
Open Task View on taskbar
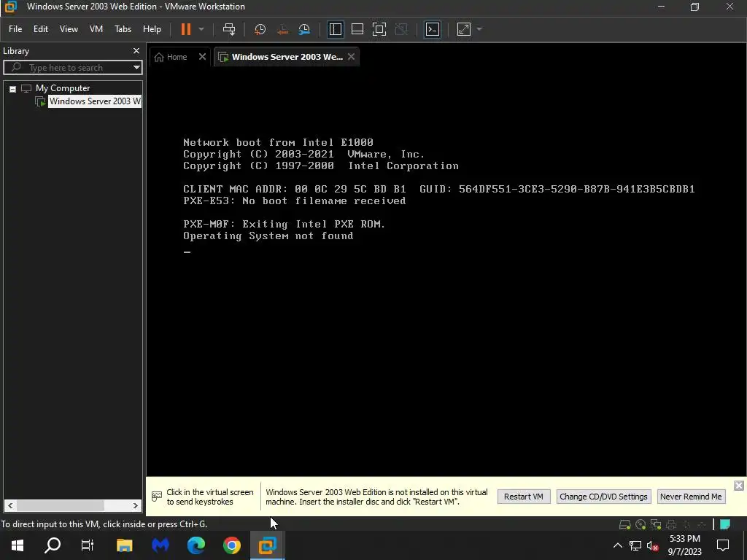(88, 545)
